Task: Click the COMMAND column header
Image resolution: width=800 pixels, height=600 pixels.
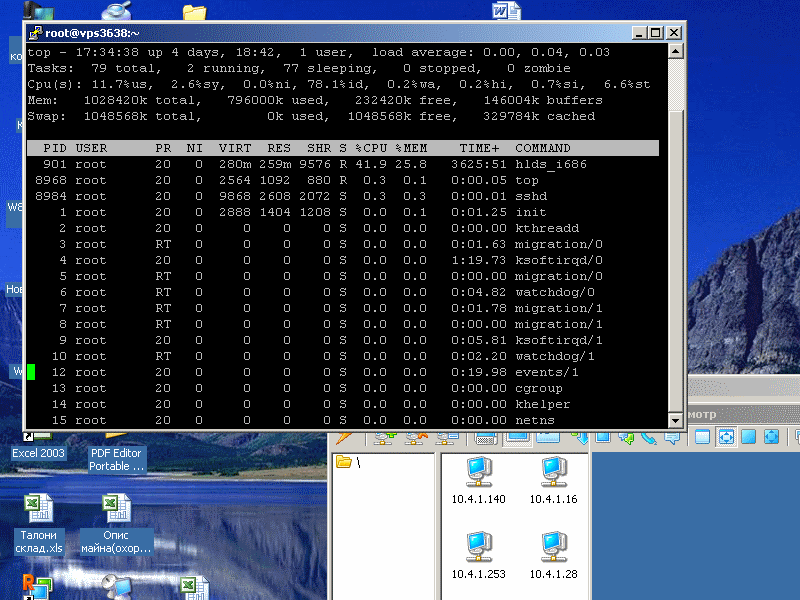Action: [x=543, y=148]
